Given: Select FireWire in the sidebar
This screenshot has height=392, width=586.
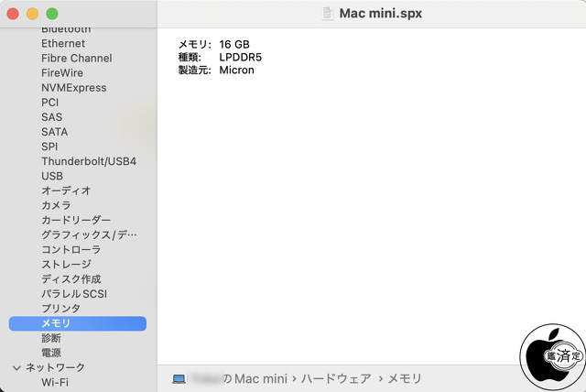Looking at the screenshot, I should point(62,73).
